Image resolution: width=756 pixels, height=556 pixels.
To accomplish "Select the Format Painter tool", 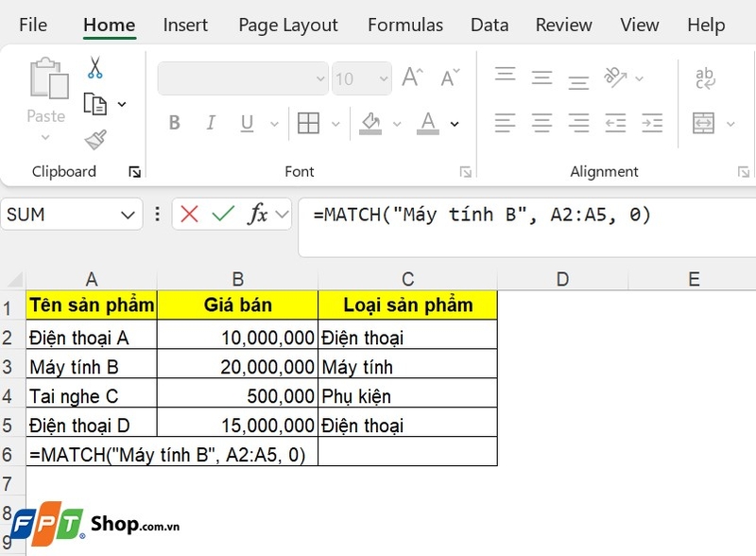I will 94,137.
